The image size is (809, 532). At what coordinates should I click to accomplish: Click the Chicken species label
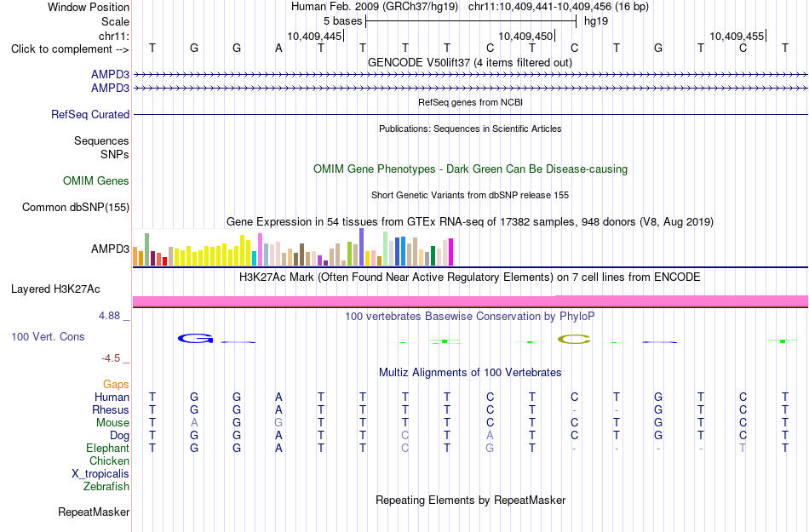[109, 460]
